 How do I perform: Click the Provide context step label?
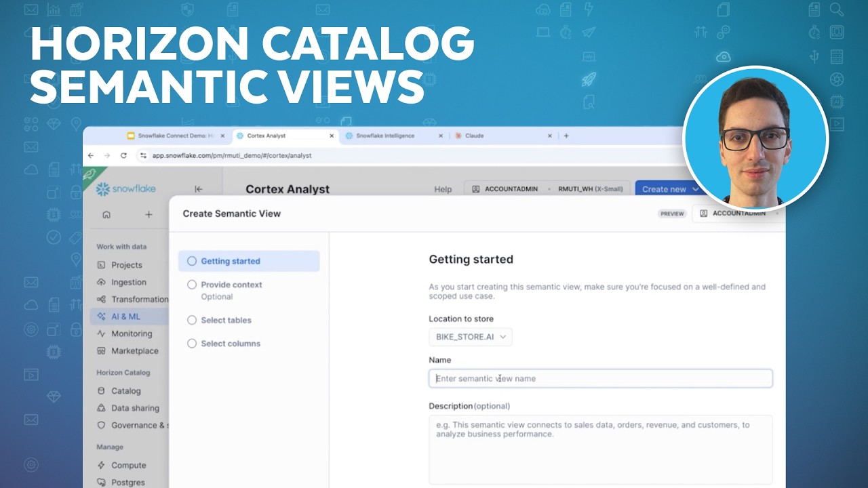tap(231, 285)
